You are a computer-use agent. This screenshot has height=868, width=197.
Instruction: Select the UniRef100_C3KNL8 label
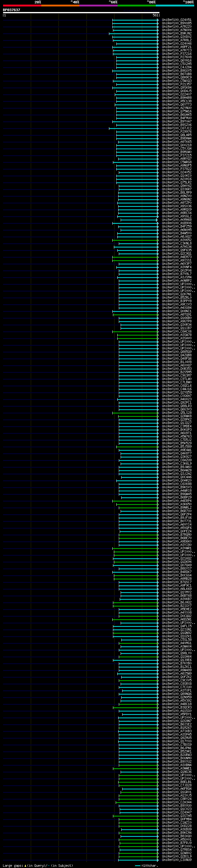pyautogui.click(x=177, y=243)
